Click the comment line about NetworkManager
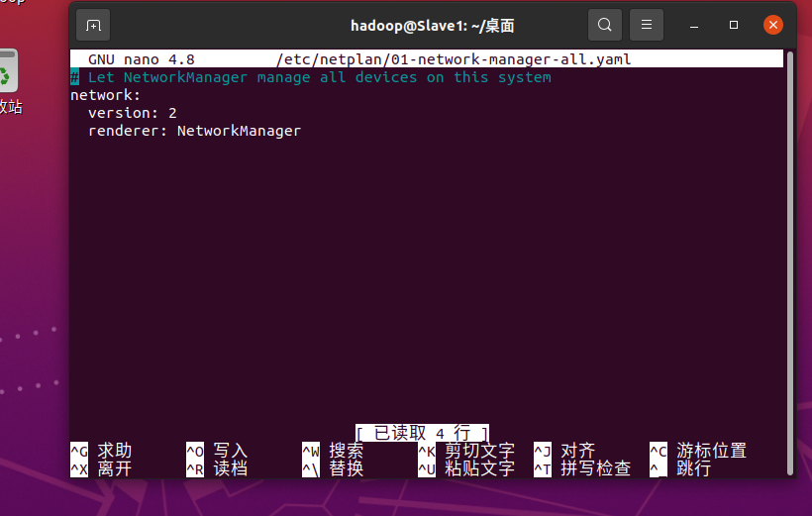The image size is (812, 516). 311,77
